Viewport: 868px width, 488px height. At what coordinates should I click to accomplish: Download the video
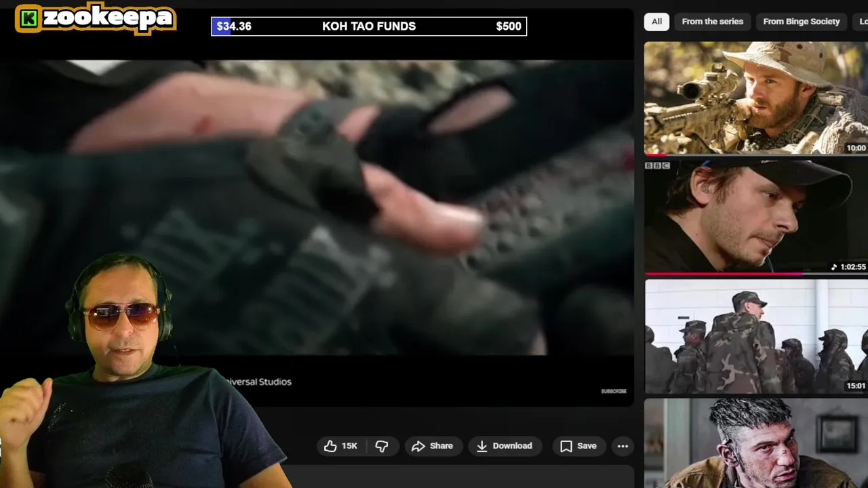pos(505,446)
